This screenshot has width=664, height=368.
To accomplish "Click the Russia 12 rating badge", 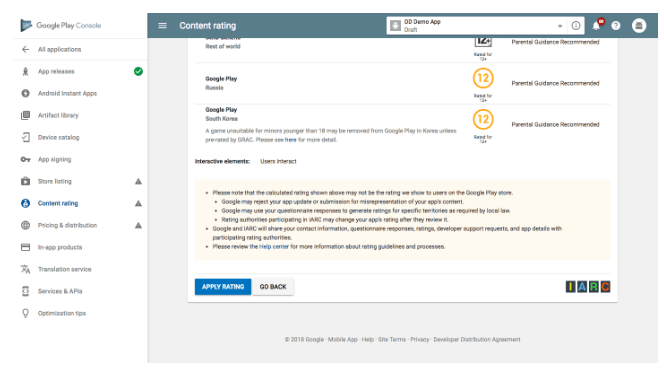I will pyautogui.click(x=483, y=78).
